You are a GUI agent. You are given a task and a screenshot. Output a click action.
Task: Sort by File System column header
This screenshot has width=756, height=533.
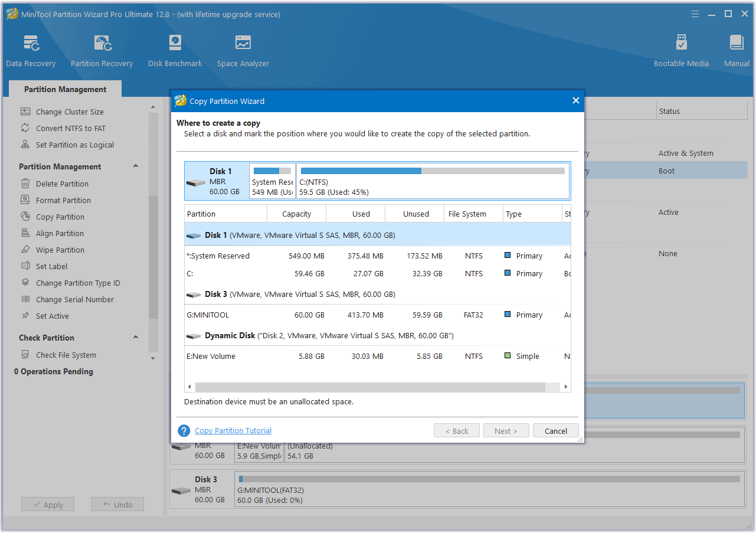click(474, 214)
